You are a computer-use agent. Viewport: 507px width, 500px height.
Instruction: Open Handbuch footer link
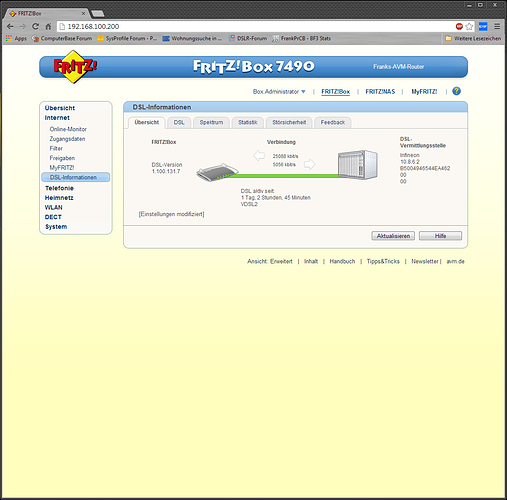(x=342, y=261)
